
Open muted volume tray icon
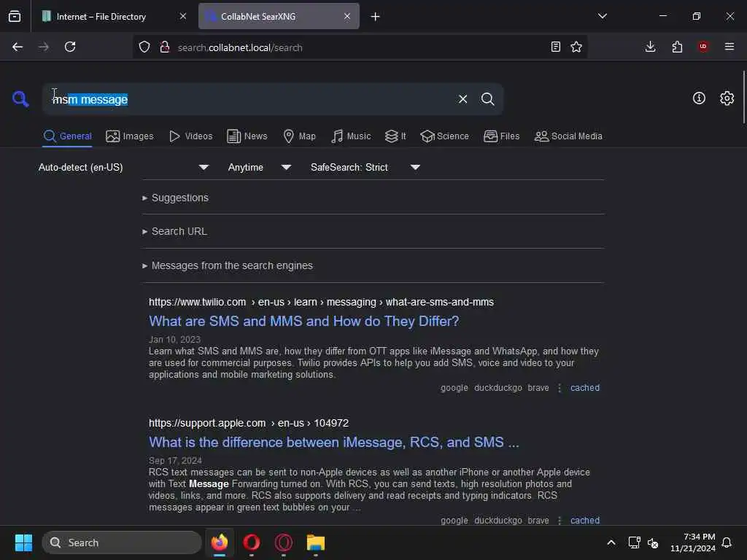(x=653, y=542)
